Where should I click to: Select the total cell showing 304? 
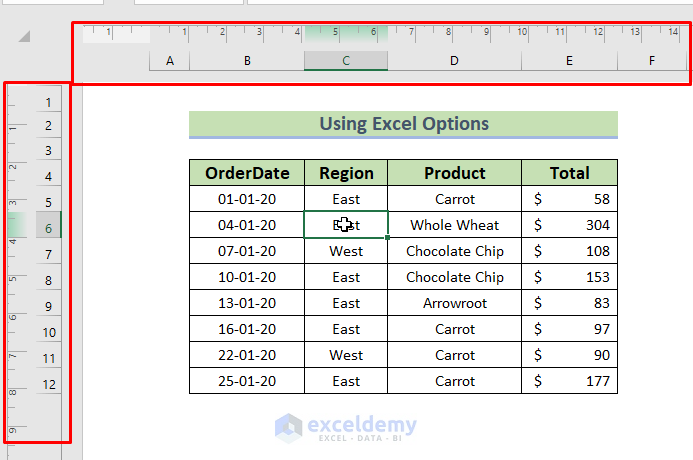point(569,225)
